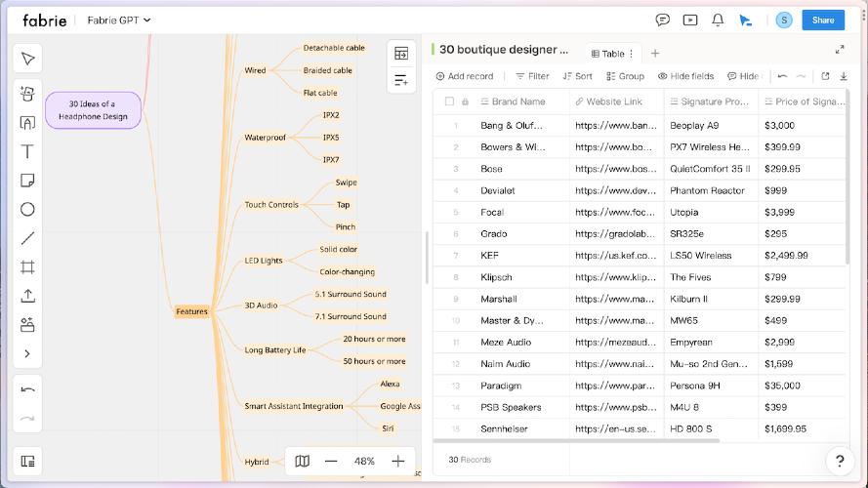Expand more tools chevron in left toolbar
The width and height of the screenshot is (868, 488).
[27, 353]
